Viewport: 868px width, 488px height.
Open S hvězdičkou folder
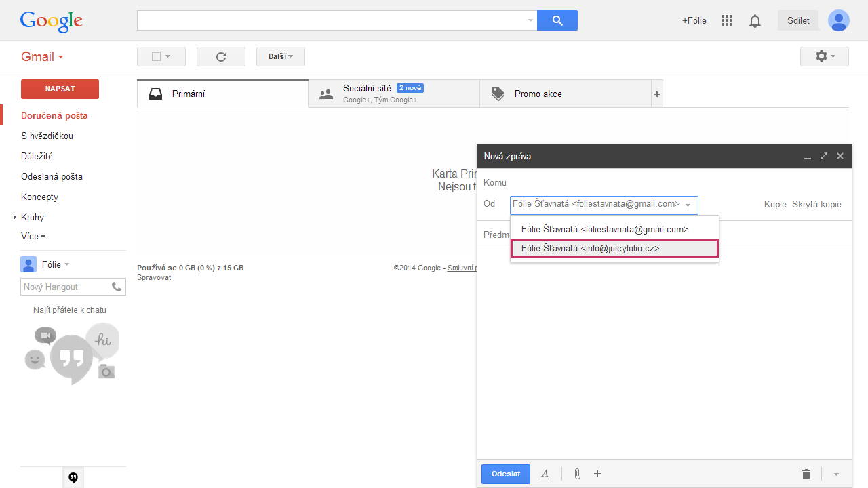tap(47, 136)
